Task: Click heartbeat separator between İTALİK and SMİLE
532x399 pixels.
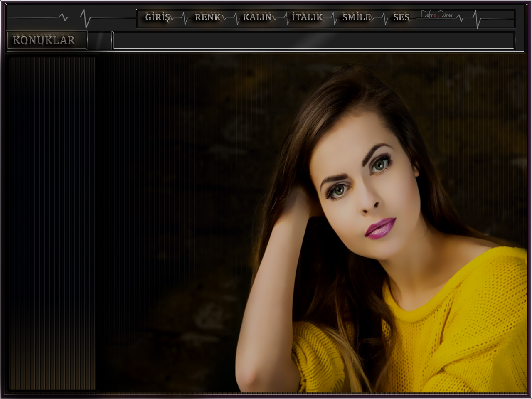Action: [333, 19]
